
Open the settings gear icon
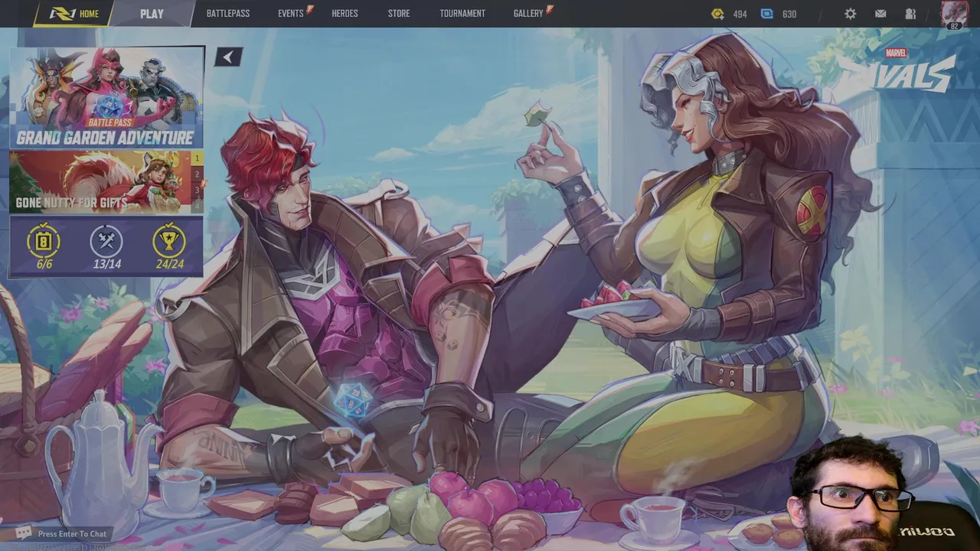(x=851, y=14)
